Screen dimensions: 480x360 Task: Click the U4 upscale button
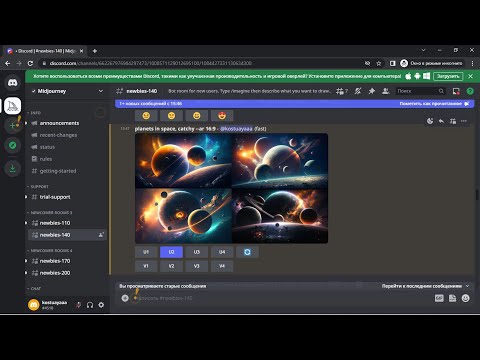coord(222,252)
